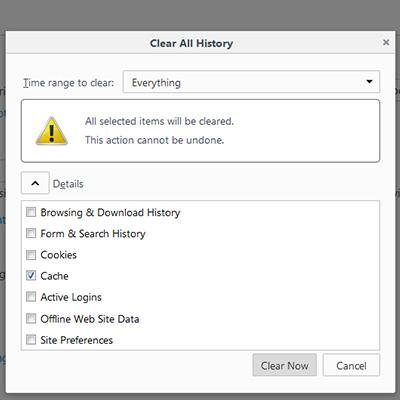Screen dimensions: 400x400
Task: Collapse the Details chevron button
Action: click(35, 183)
